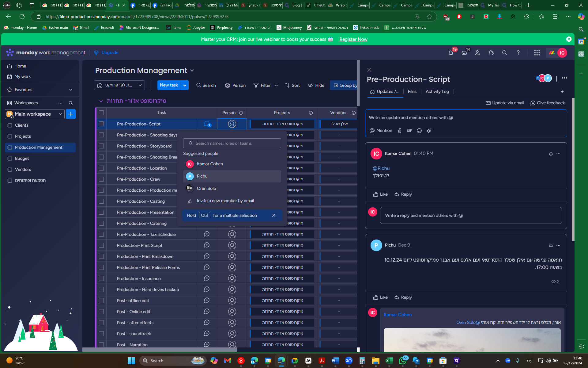The height and width of the screenshot is (368, 588).
Task: Click Give feedback
Action: point(548,103)
